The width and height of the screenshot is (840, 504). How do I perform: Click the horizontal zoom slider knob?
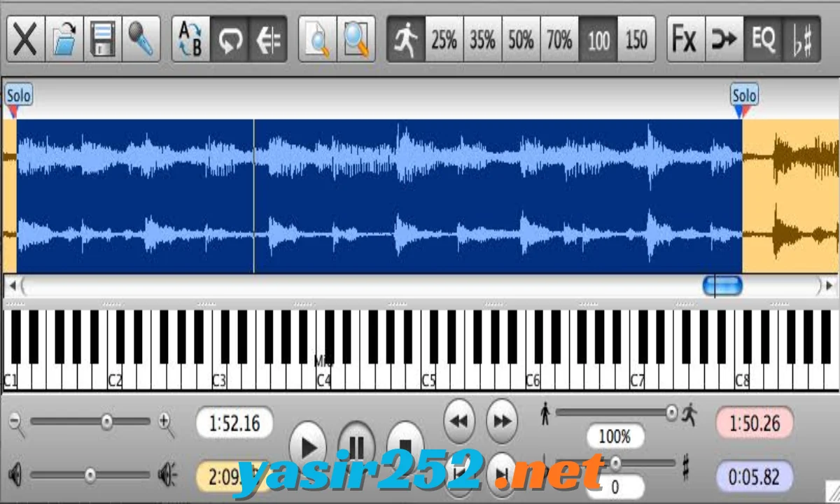[107, 421]
